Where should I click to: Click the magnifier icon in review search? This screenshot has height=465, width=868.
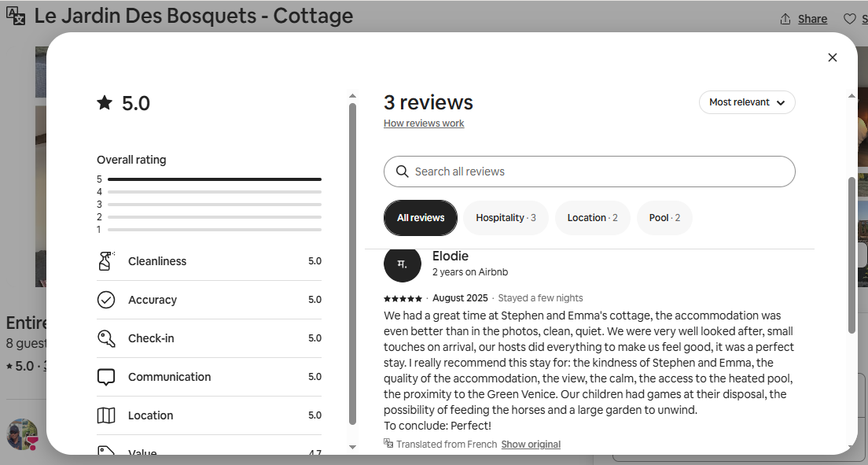403,172
